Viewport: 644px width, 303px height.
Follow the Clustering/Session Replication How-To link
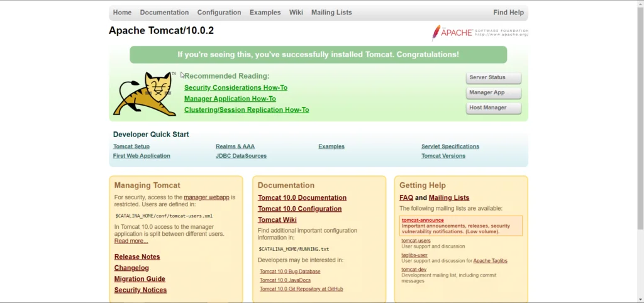coord(247,110)
